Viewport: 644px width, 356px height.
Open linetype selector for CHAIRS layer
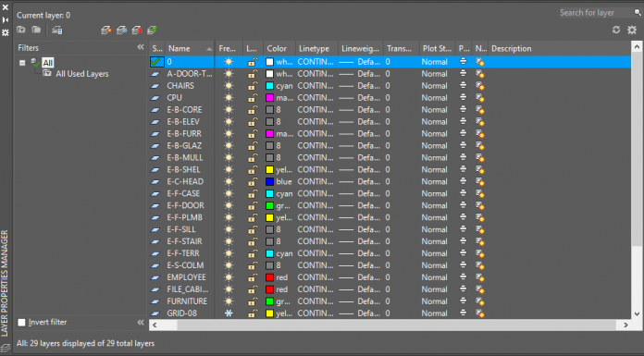click(316, 86)
